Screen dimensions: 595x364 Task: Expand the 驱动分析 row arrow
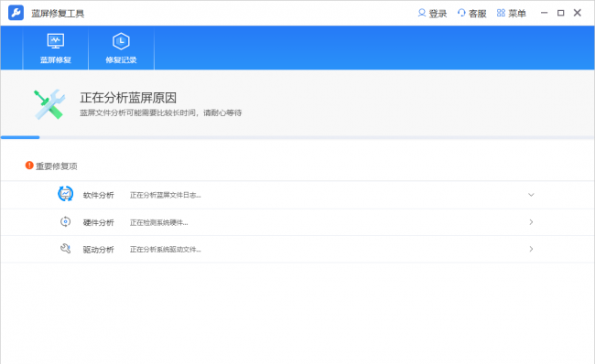tap(531, 249)
